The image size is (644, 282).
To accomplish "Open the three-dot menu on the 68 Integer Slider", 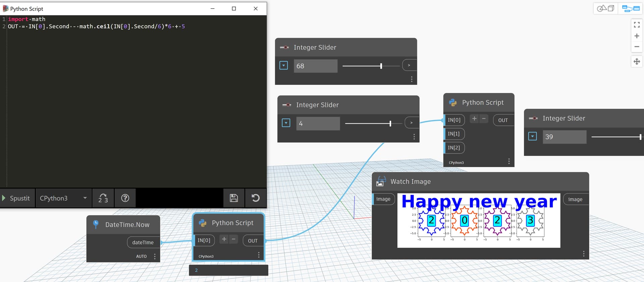I will coord(412,79).
